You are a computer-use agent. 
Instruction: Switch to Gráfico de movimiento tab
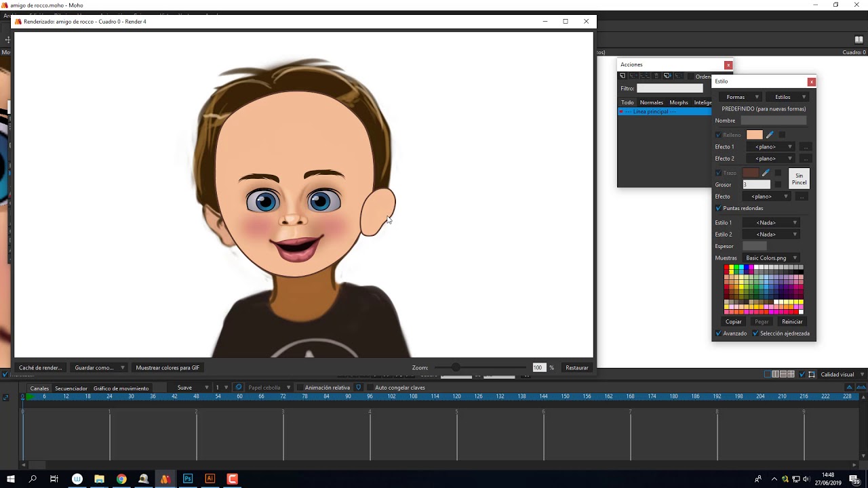tap(121, 388)
